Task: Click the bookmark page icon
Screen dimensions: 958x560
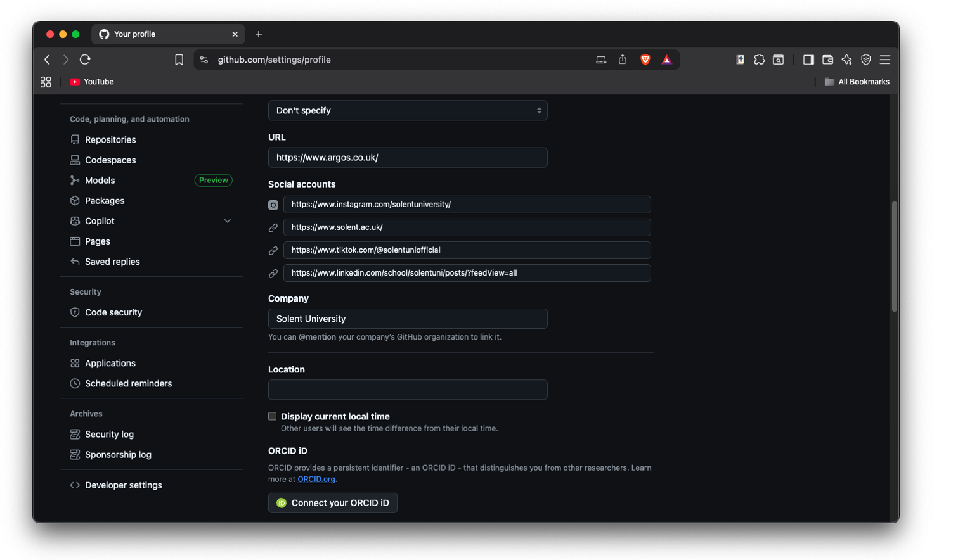Action: 179,60
